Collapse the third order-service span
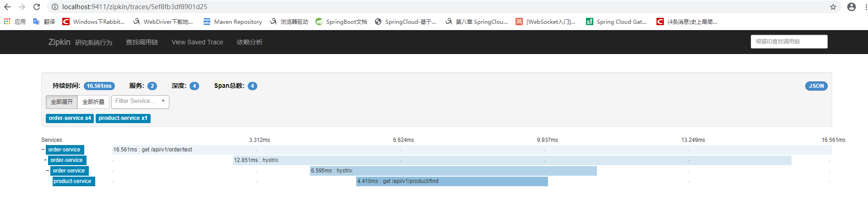 pyautogui.click(x=48, y=171)
